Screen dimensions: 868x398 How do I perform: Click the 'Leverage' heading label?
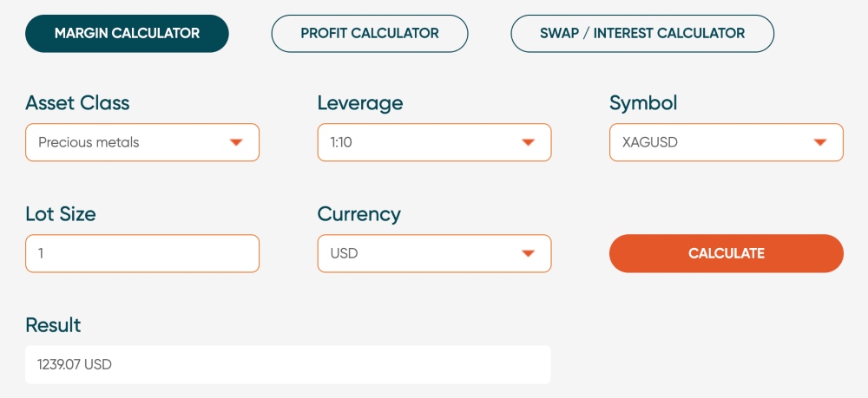pyautogui.click(x=360, y=103)
